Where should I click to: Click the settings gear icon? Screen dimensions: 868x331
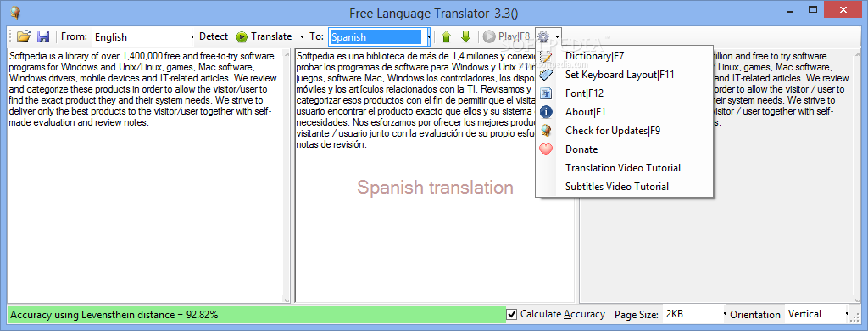coord(543,36)
